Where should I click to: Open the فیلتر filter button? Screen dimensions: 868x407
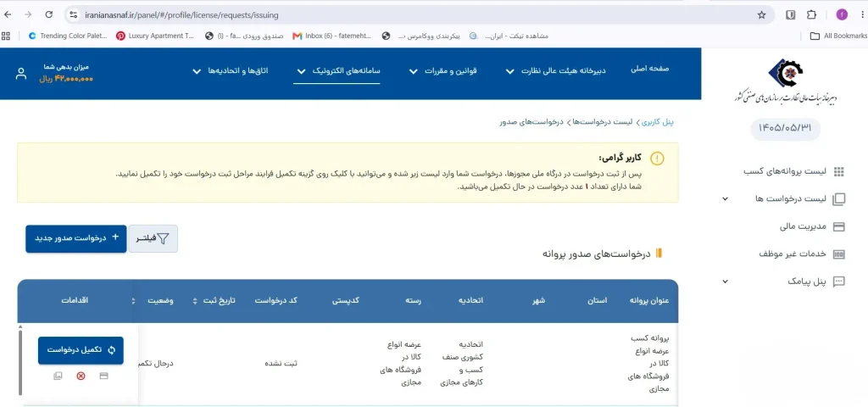point(153,238)
